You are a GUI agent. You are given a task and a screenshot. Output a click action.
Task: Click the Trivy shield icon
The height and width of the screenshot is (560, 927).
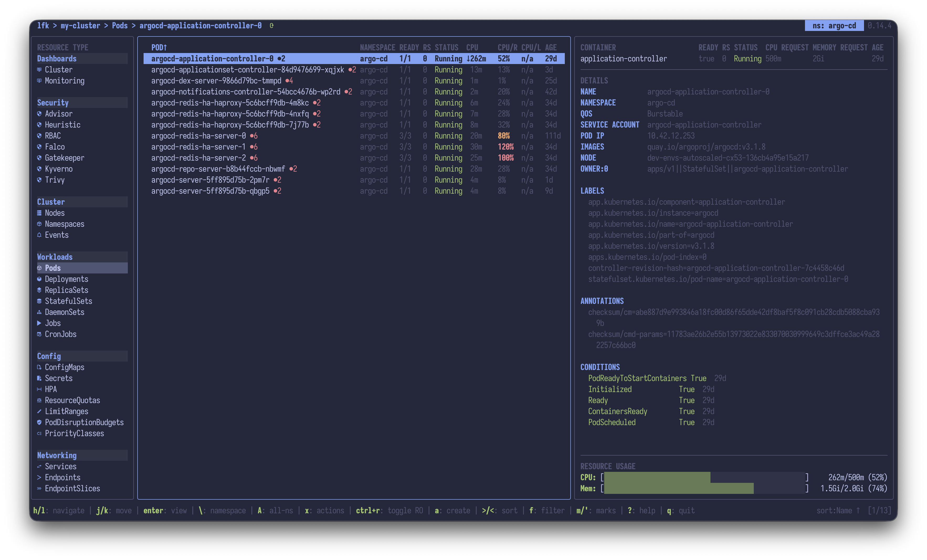[x=39, y=180]
